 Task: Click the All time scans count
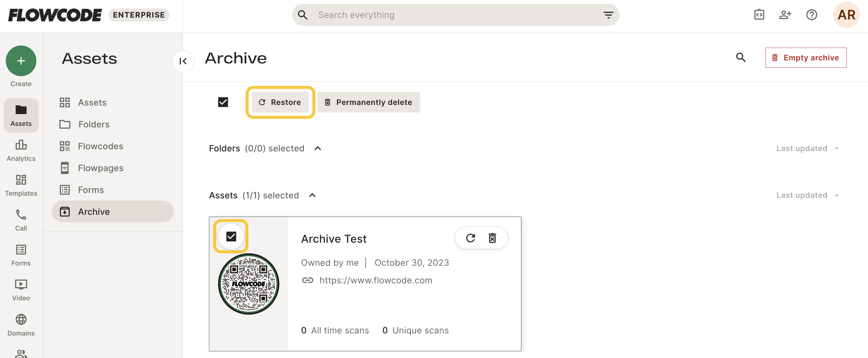tap(335, 330)
